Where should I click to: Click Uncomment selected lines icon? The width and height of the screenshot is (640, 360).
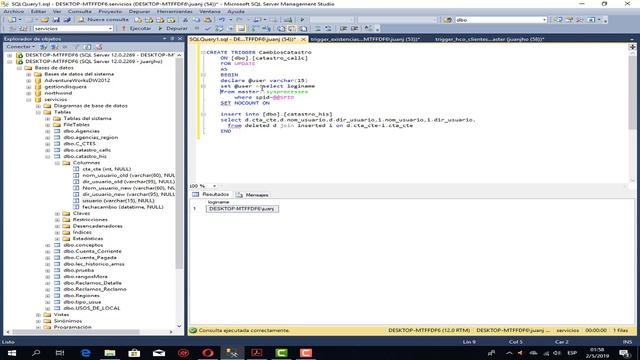point(328,29)
